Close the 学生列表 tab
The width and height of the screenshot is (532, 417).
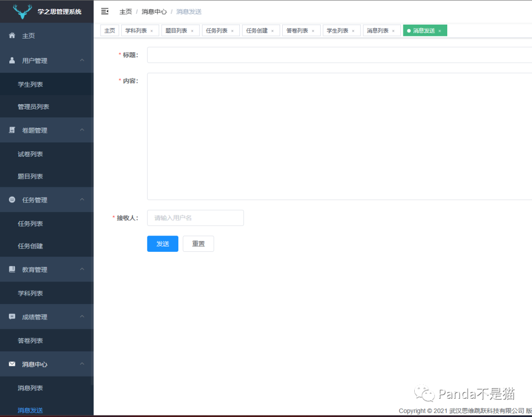(353, 31)
